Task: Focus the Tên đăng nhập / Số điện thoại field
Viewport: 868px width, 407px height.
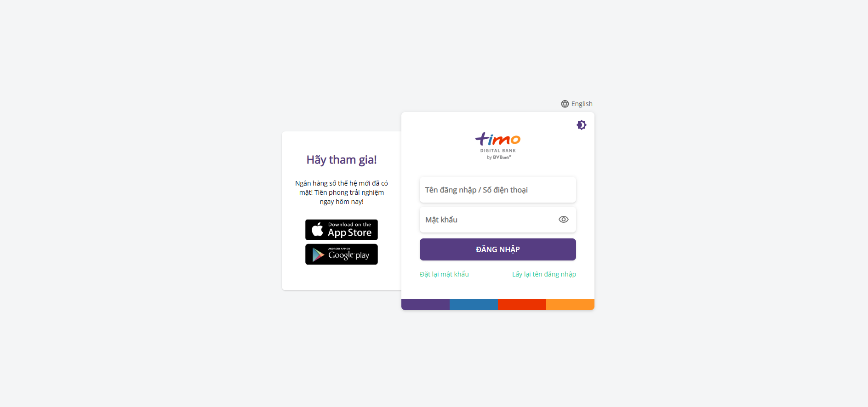Action: pyautogui.click(x=498, y=190)
